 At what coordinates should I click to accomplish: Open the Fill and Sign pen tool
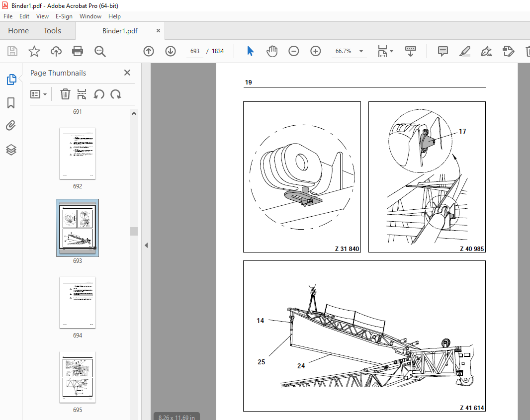tap(486, 51)
